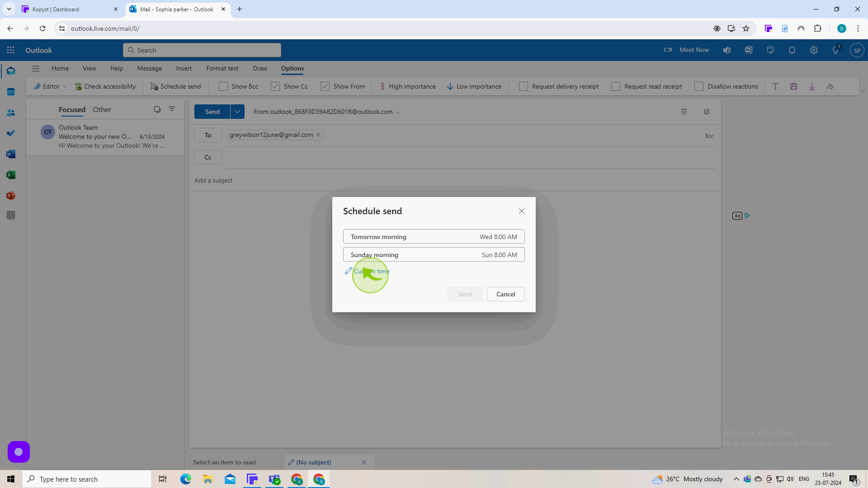This screenshot has width=868, height=488.
Task: Click the pencil icon next to Custom time
Action: [x=348, y=271]
